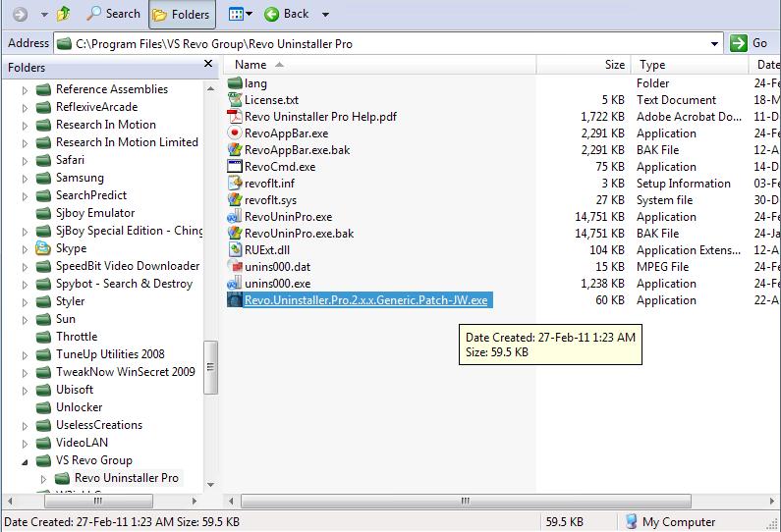Select the Throttle folder in tree
This screenshot has width=781, height=532.
point(77,337)
